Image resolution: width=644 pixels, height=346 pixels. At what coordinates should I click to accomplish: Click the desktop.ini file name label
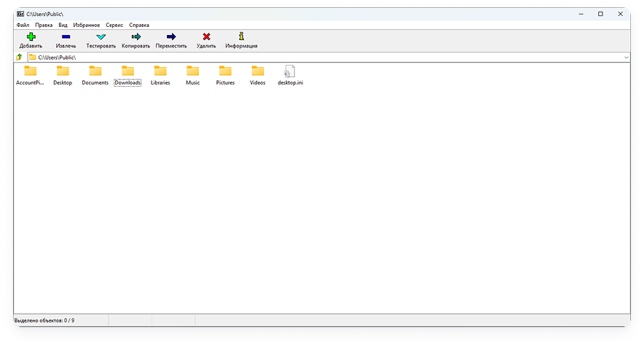tap(290, 82)
